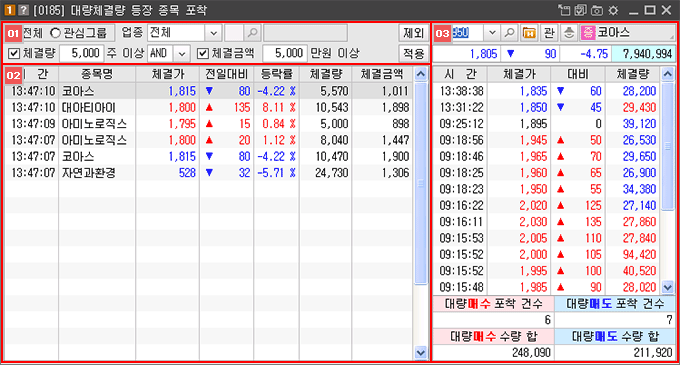Click the left table scrollbar thumb
680x365 pixels.
pyautogui.click(x=421, y=183)
